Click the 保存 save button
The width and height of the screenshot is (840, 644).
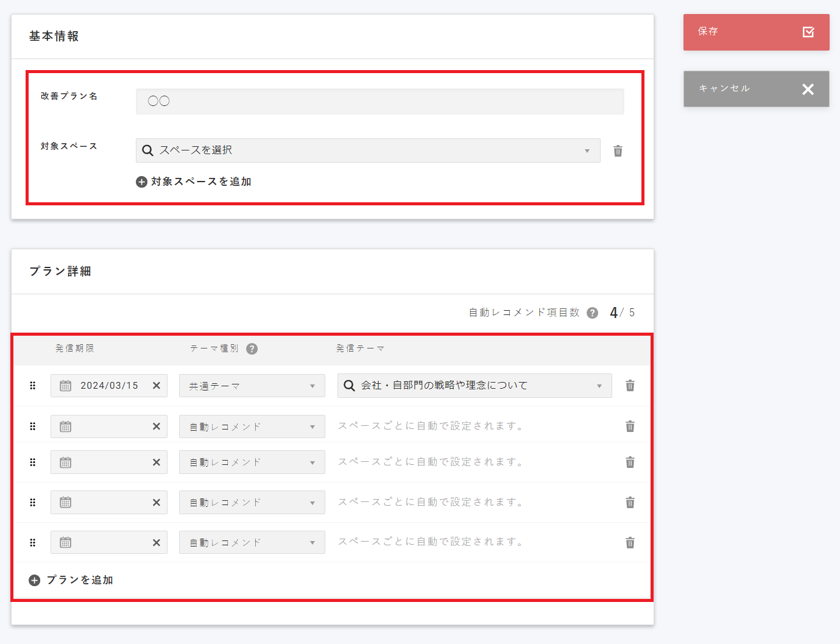click(x=756, y=32)
